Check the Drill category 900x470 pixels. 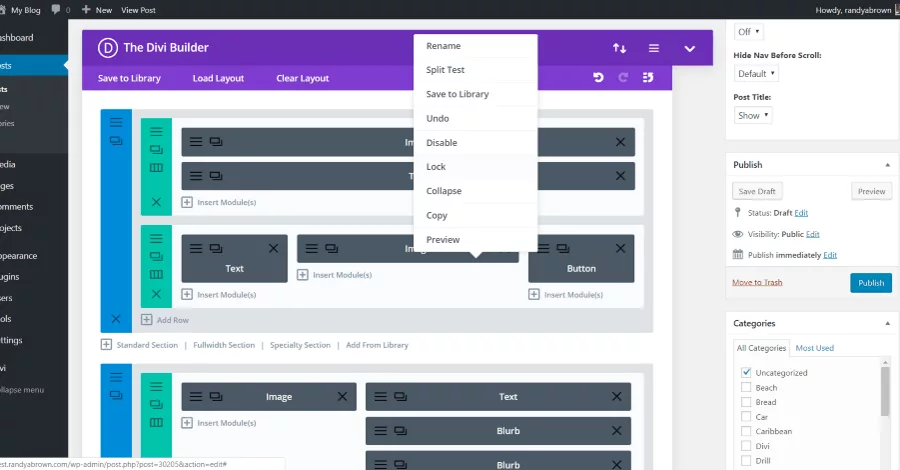coord(746,460)
